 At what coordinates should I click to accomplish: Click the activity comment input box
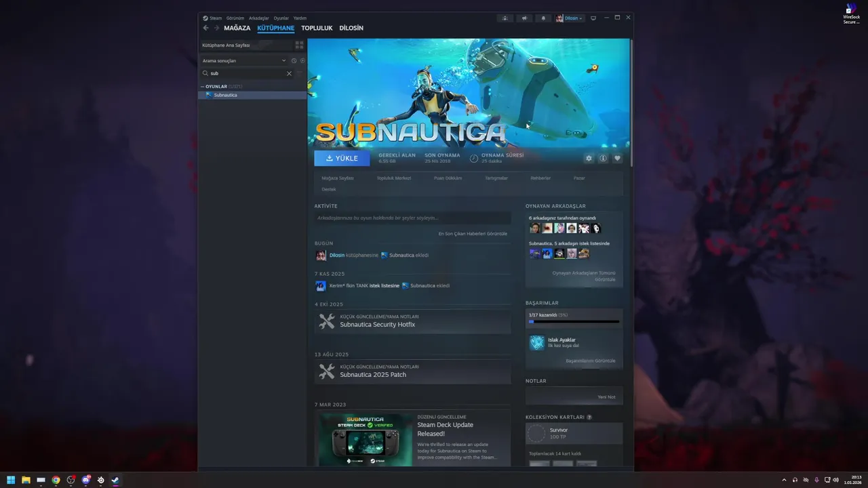[412, 218]
